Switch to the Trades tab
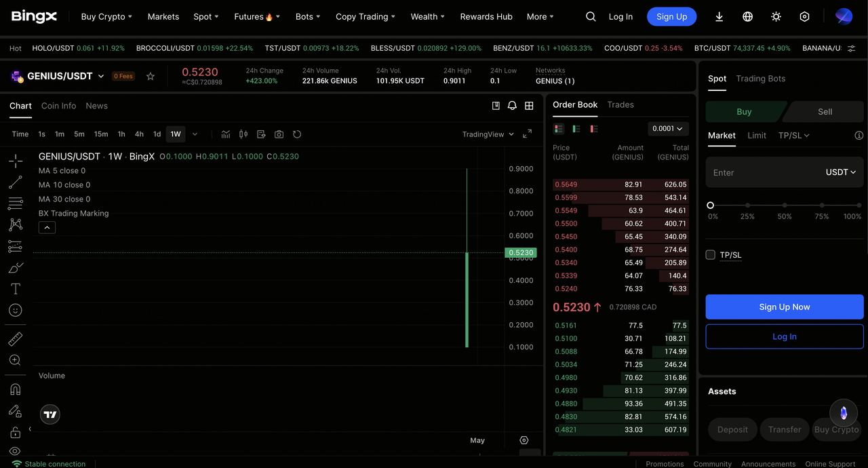Viewport: 868px width, 468px height. pos(620,104)
